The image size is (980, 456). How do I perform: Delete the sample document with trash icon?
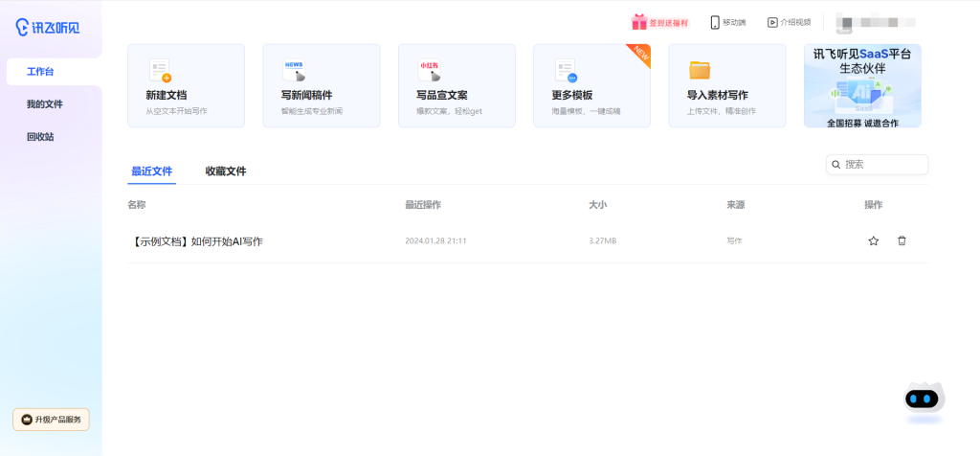pos(902,240)
